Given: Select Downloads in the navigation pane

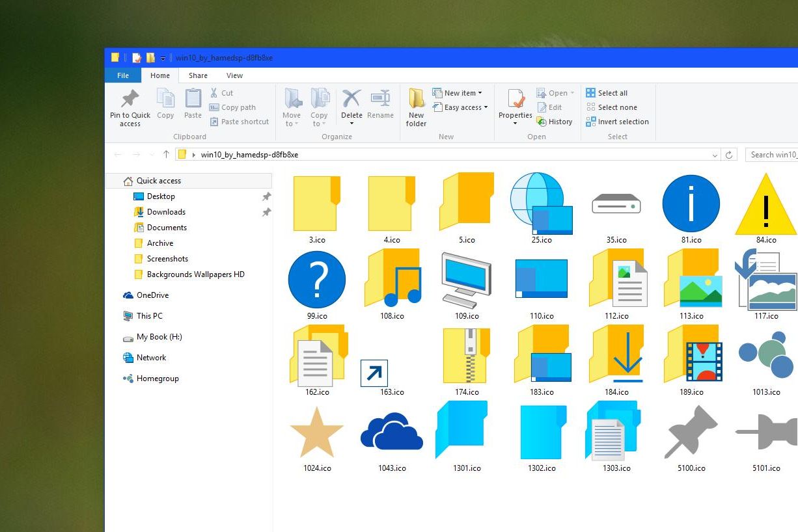Looking at the screenshot, I should 166,211.
